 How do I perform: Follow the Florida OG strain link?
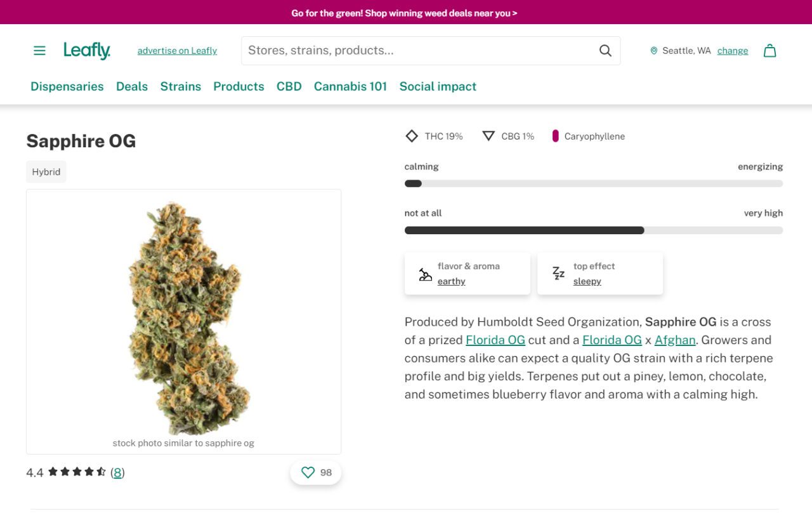(495, 340)
